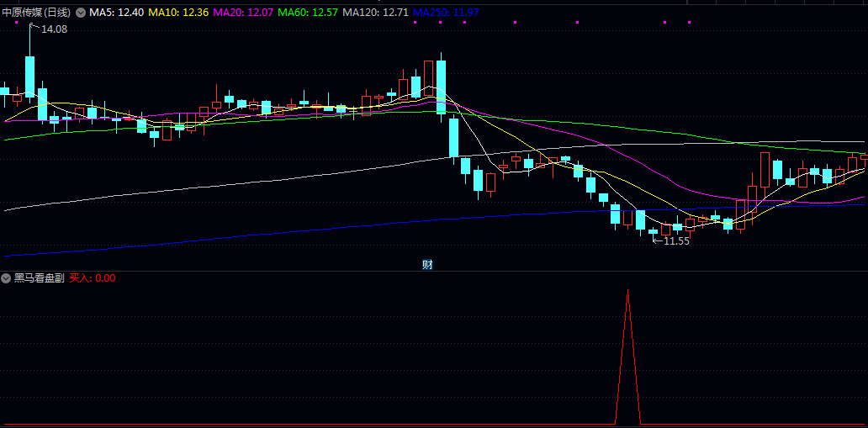Image resolution: width=868 pixels, height=428 pixels.
Task: Open the dropdown arrow beside 黑马看盘副
Action: click(7, 278)
